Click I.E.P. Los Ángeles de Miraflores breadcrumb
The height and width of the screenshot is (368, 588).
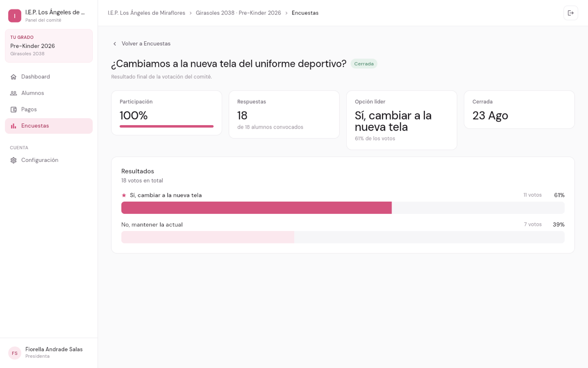point(147,13)
